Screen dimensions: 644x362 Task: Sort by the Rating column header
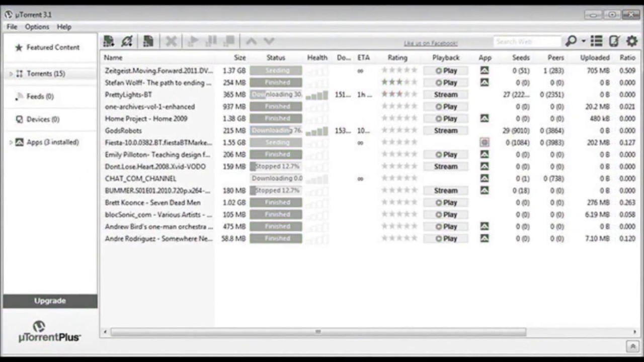pyautogui.click(x=397, y=58)
